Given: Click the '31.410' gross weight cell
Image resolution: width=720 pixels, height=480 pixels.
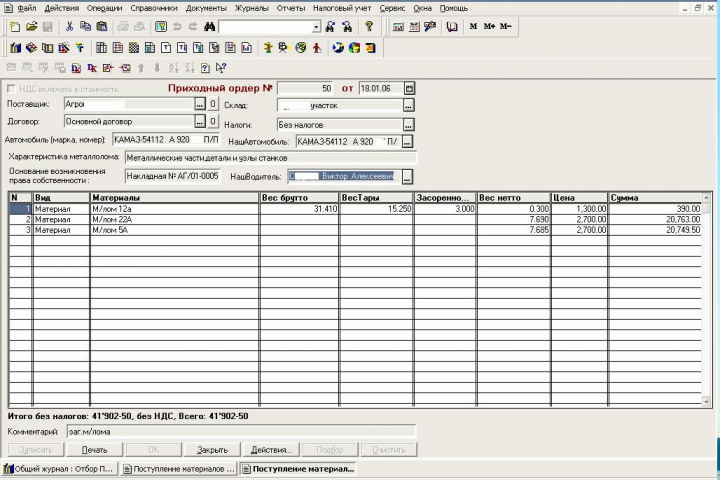Looking at the screenshot, I should pos(299,209).
